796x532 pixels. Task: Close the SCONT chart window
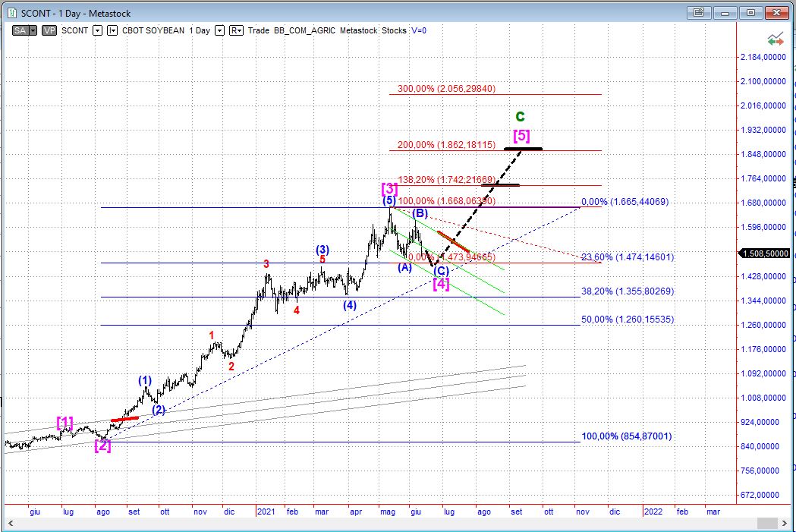(x=777, y=12)
